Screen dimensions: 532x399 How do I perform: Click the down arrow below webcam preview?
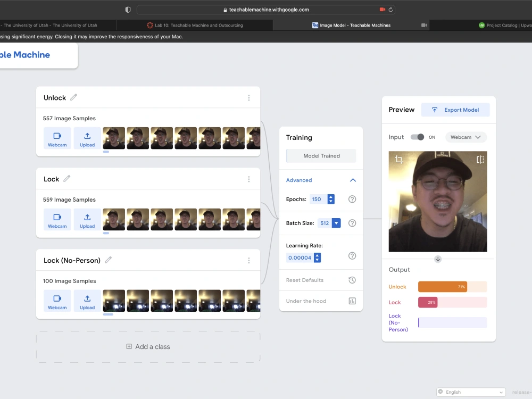(438, 259)
